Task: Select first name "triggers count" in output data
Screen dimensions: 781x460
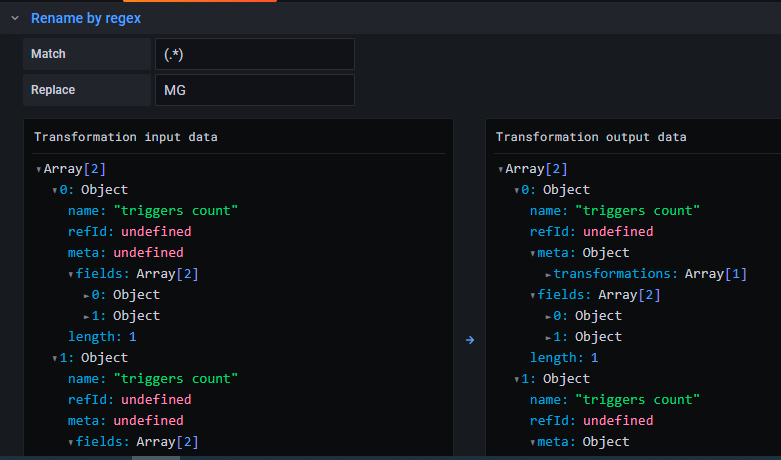Action: tap(615, 211)
